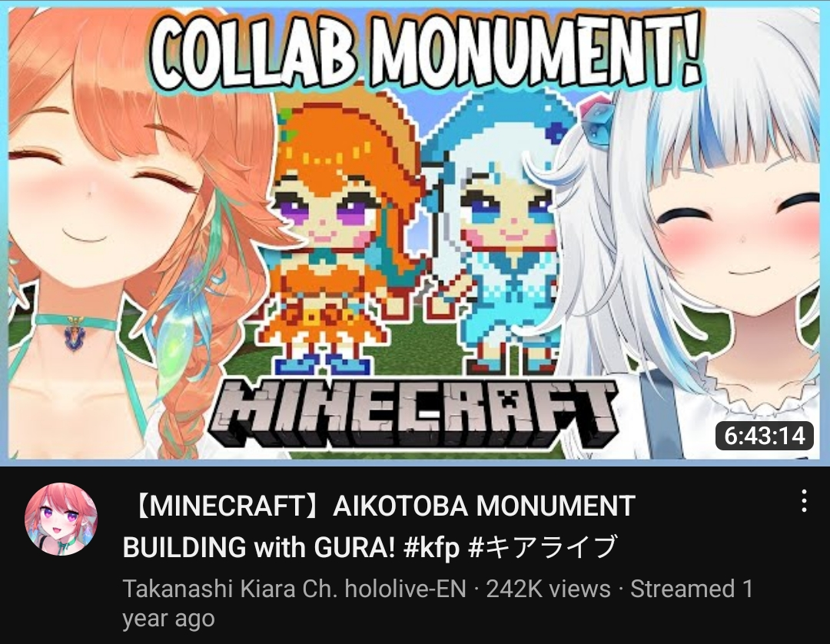This screenshot has height=644, width=830.
Task: Click "BUILDING with GURA!" title line
Action: tap(259, 546)
